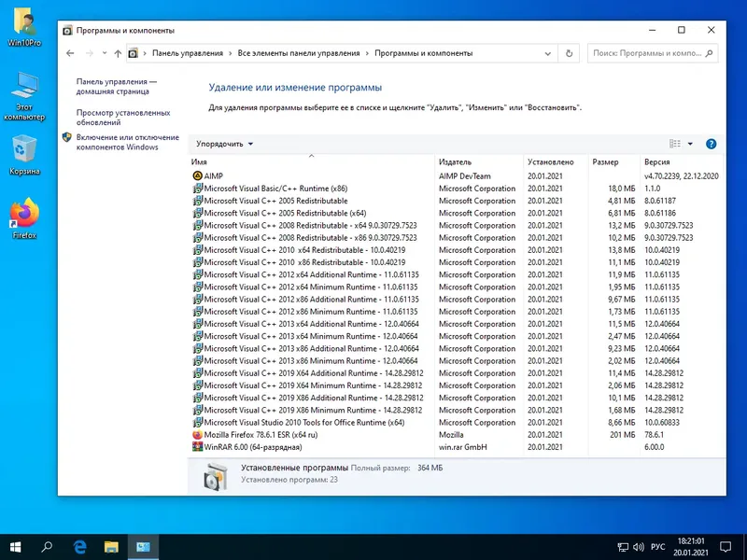The image size is (747, 560).
Task: Open the volume speaker tray icon
Action: (x=639, y=547)
